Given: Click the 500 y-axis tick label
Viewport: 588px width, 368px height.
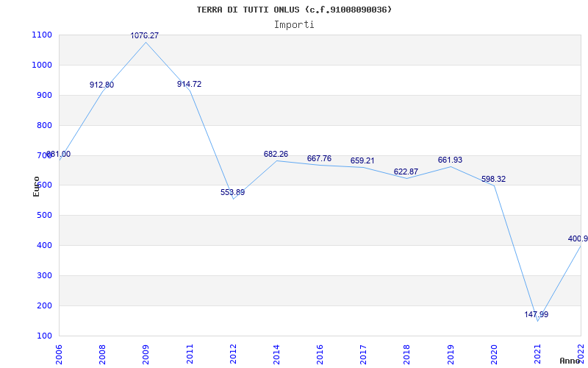Looking at the screenshot, I should pos(44,215).
